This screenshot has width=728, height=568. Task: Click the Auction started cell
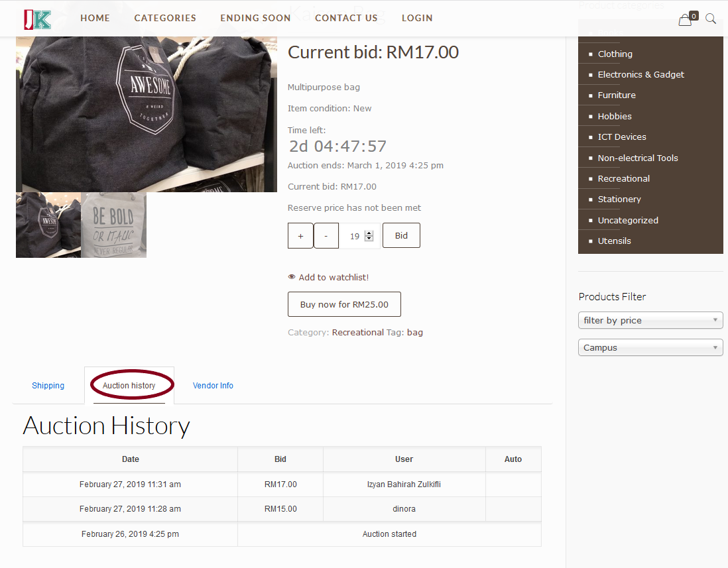point(389,534)
